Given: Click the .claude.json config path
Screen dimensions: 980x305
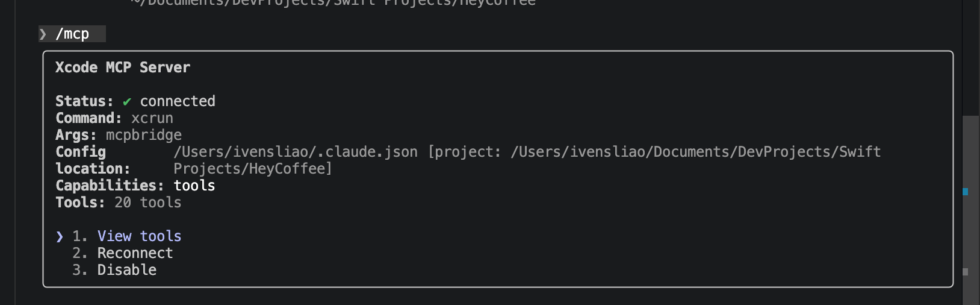Looking at the screenshot, I should (296, 152).
